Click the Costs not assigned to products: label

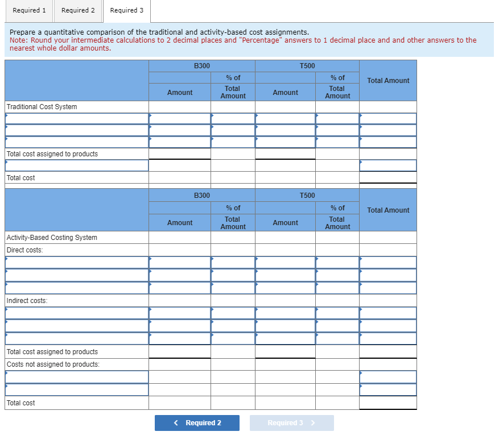[53, 364]
